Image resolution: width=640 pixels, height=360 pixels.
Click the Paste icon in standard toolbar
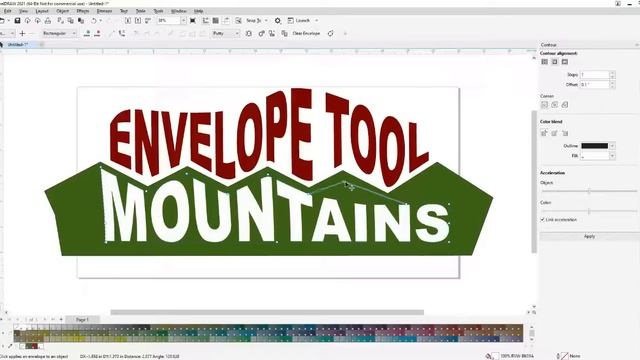(81, 20)
